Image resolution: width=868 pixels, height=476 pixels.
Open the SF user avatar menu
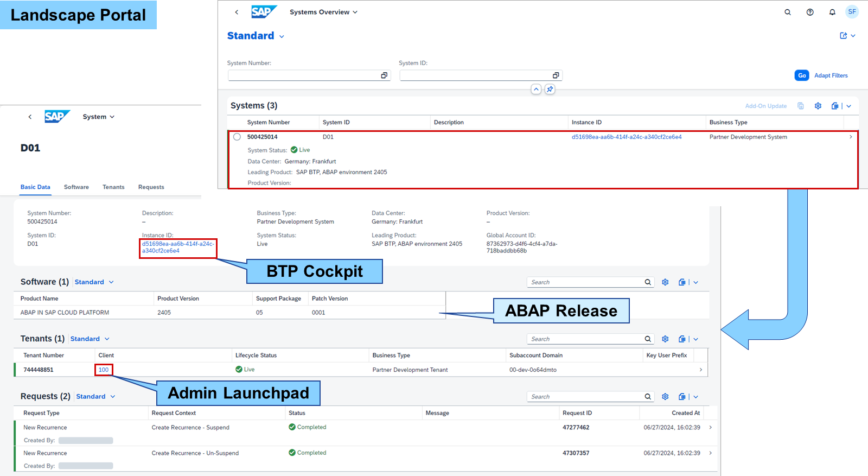852,11
